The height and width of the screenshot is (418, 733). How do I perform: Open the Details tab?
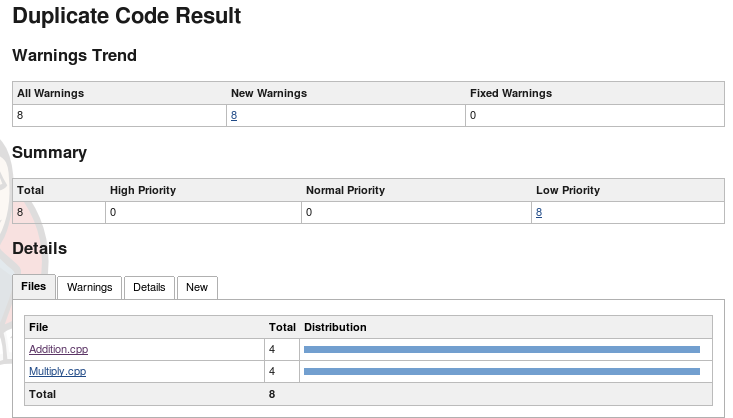[x=149, y=288]
